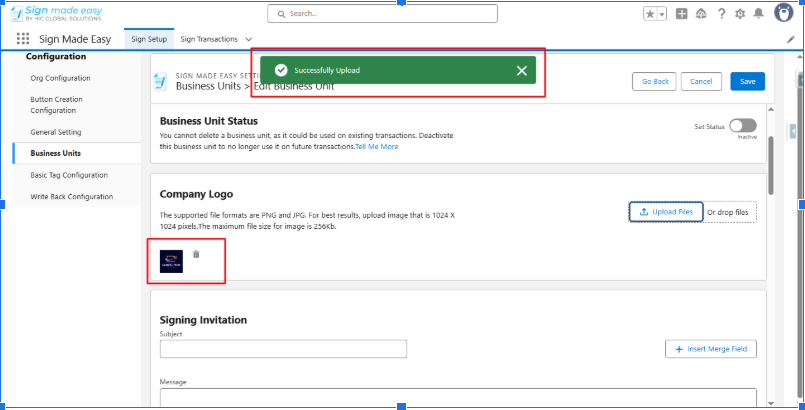Toggle the Set Status switch
Viewport: 805px width, 410px height.
743,125
